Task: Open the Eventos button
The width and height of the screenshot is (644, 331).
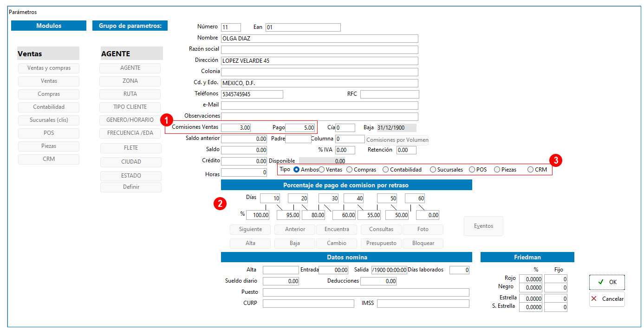Action: 483,226
